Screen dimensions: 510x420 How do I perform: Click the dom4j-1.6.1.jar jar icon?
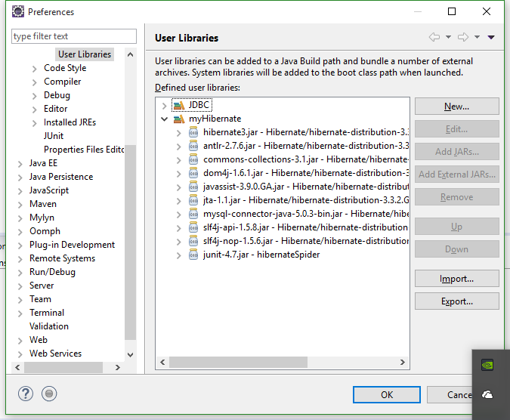[x=193, y=173]
